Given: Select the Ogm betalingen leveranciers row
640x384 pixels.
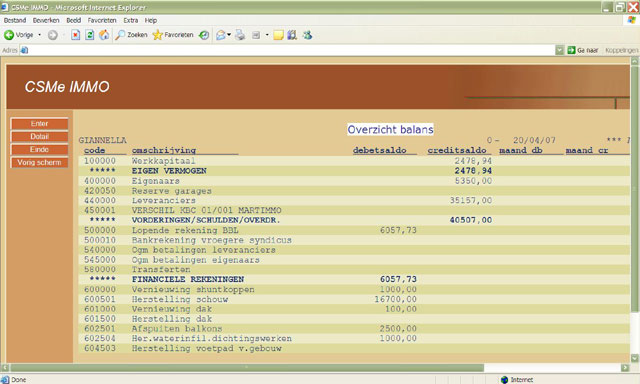Looking at the screenshot, I should (x=354, y=250).
